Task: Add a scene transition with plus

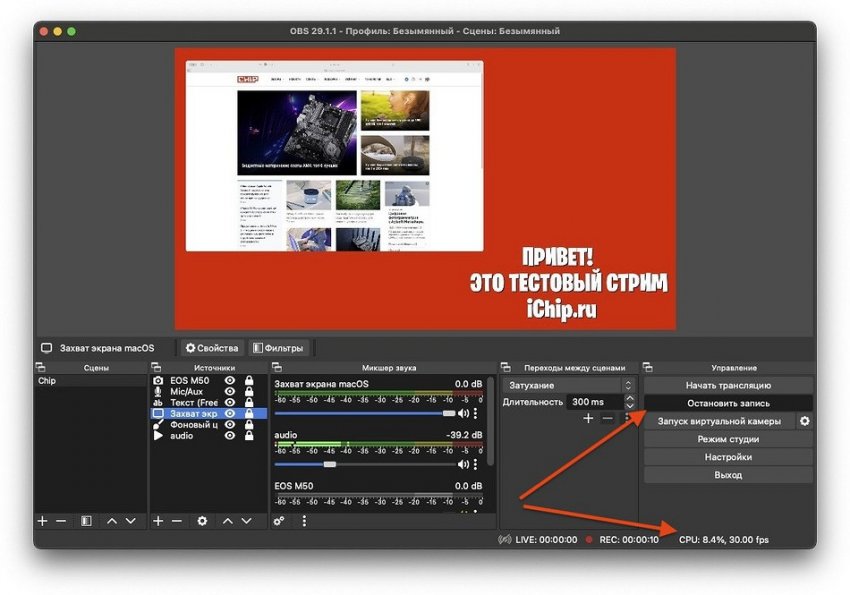Action: coord(588,419)
